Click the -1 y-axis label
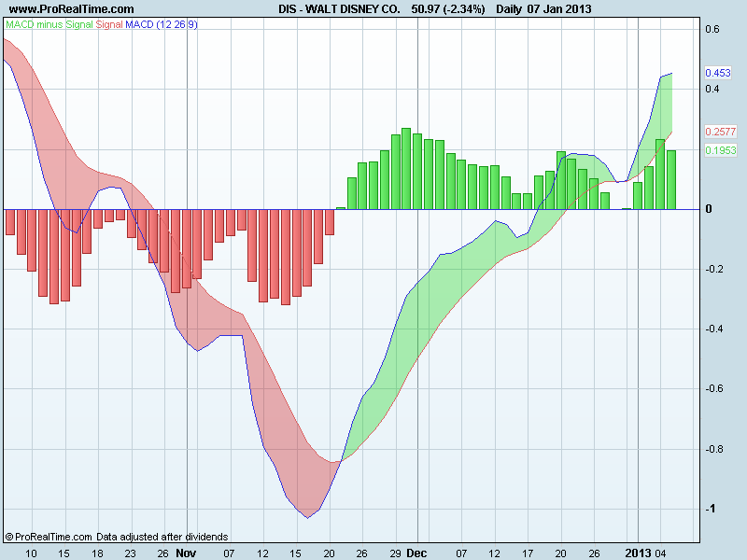The width and height of the screenshot is (747, 560). click(x=711, y=509)
